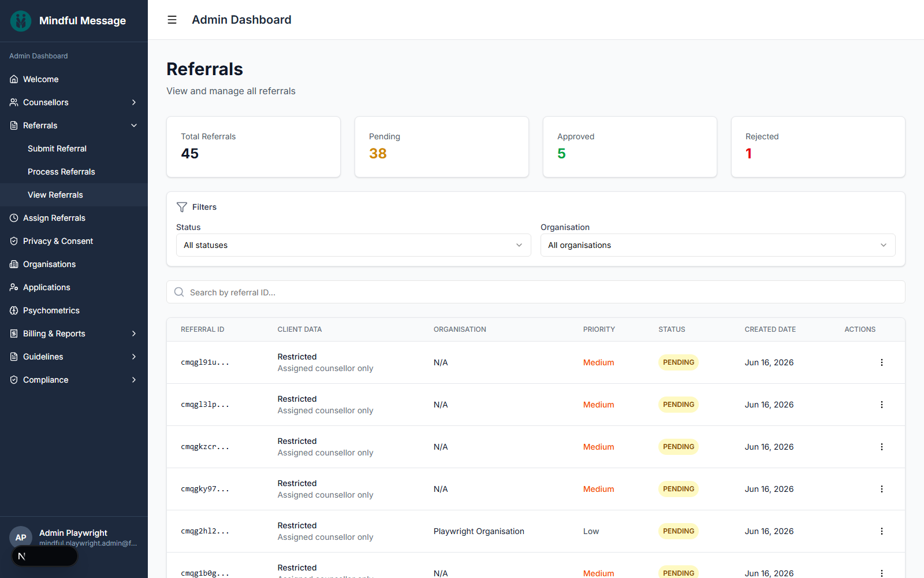Image resolution: width=924 pixels, height=578 pixels.
Task: Expand the Billing & Reports chevron
Action: tap(134, 334)
